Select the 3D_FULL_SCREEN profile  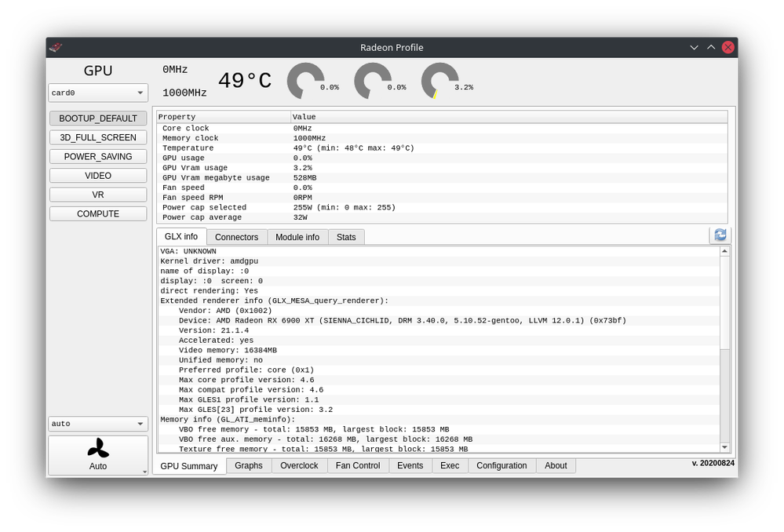(98, 137)
